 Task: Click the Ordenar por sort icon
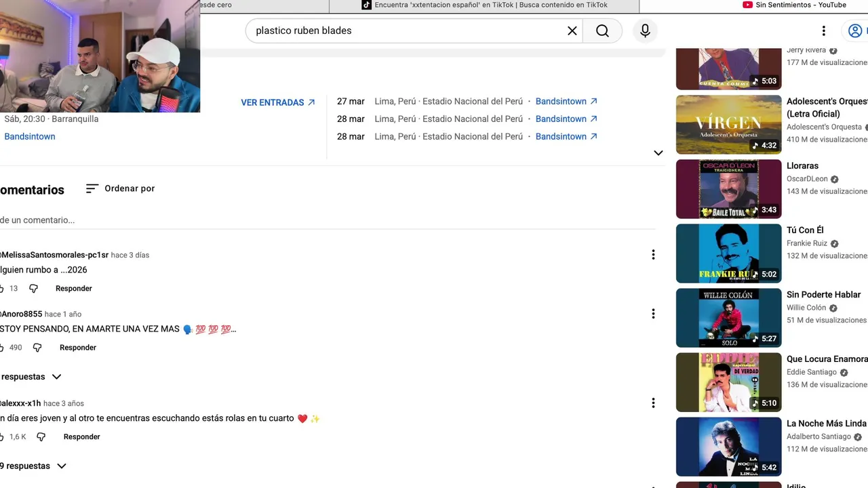(x=92, y=188)
